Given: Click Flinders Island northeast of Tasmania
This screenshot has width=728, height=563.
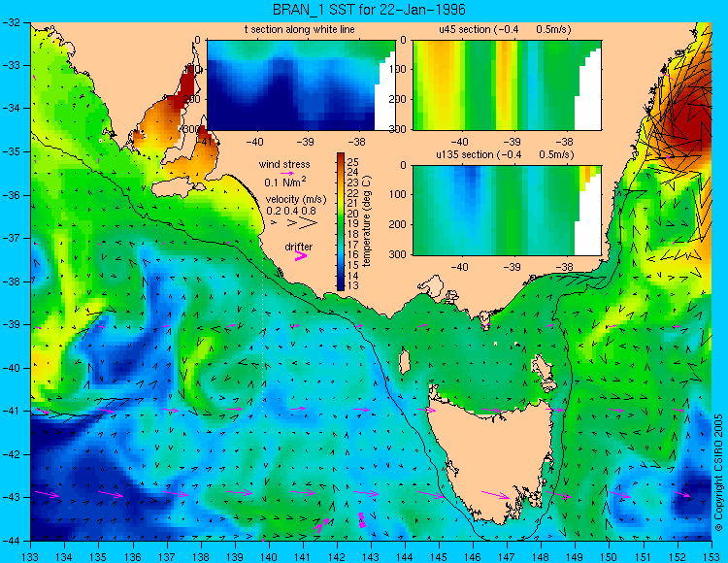Looking at the screenshot, I should click(x=545, y=372).
